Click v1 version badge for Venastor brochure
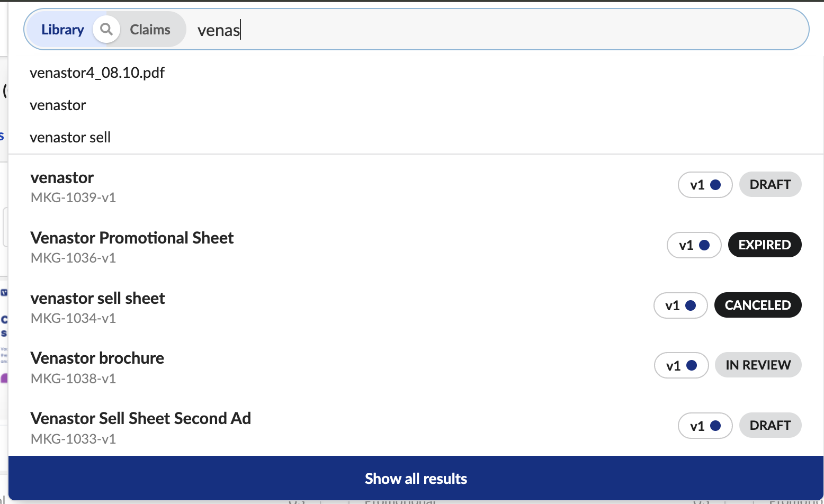Screen dimensions: 824x504 [681, 365]
